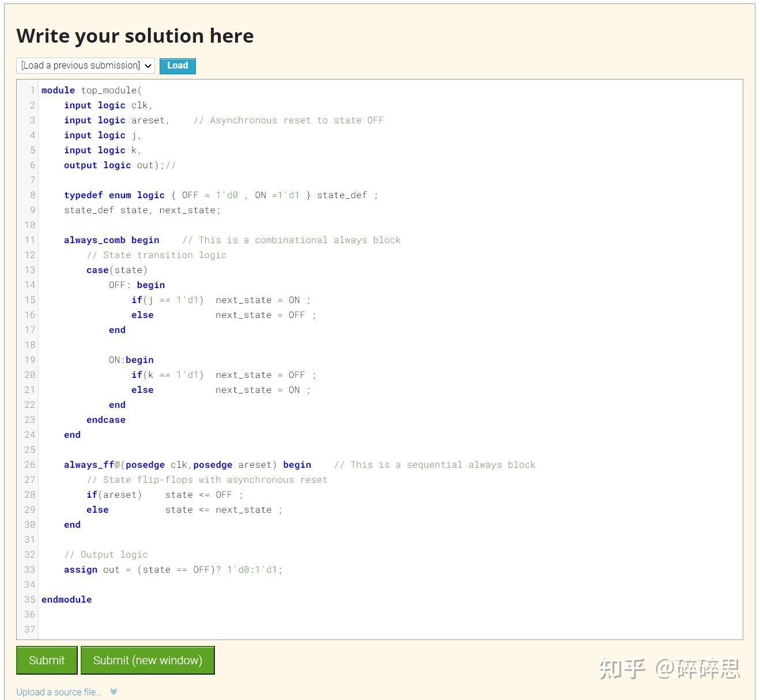Click the Load button

tap(177, 65)
